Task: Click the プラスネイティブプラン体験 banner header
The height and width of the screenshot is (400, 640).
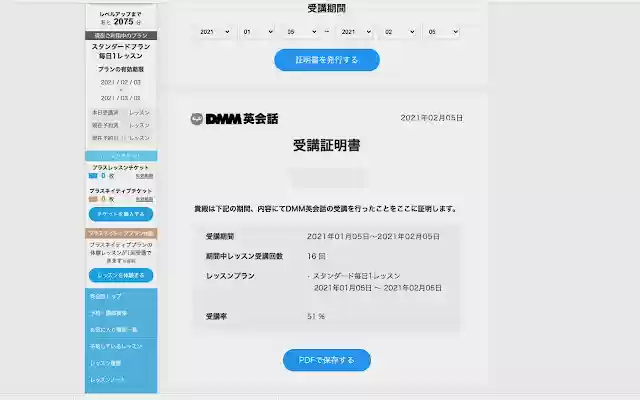Action: 121,233
